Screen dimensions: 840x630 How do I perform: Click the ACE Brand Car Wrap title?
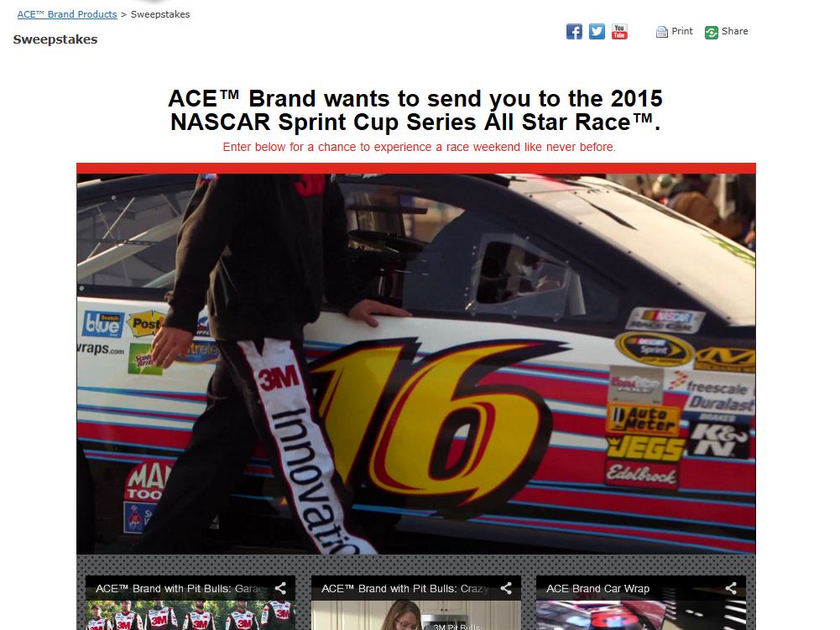point(597,588)
